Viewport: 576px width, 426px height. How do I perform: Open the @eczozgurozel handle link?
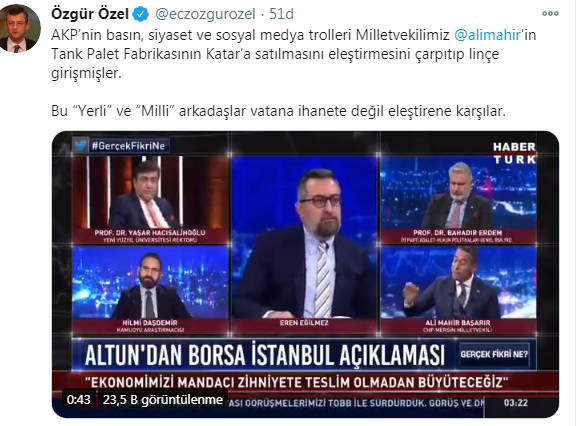click(x=205, y=14)
